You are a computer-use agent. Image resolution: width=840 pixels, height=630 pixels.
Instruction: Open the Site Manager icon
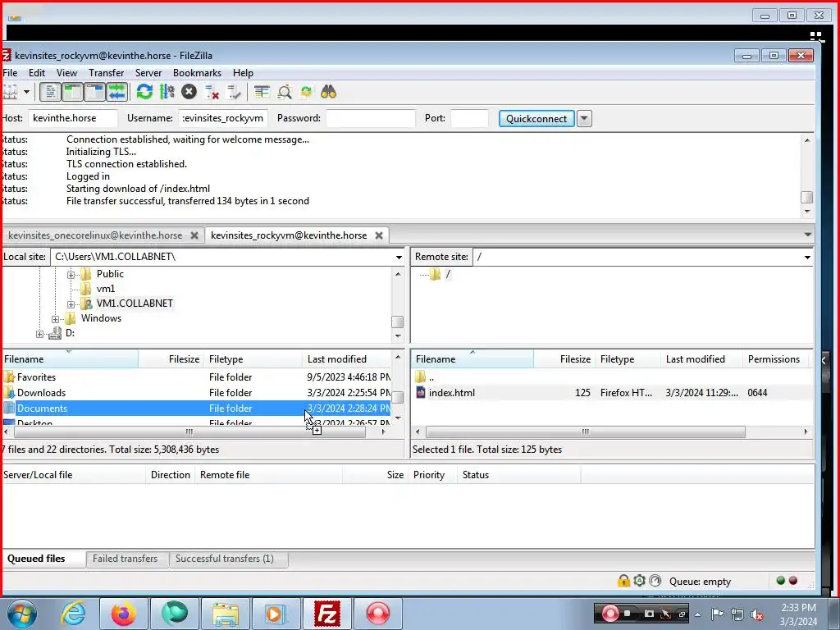[x=10, y=92]
